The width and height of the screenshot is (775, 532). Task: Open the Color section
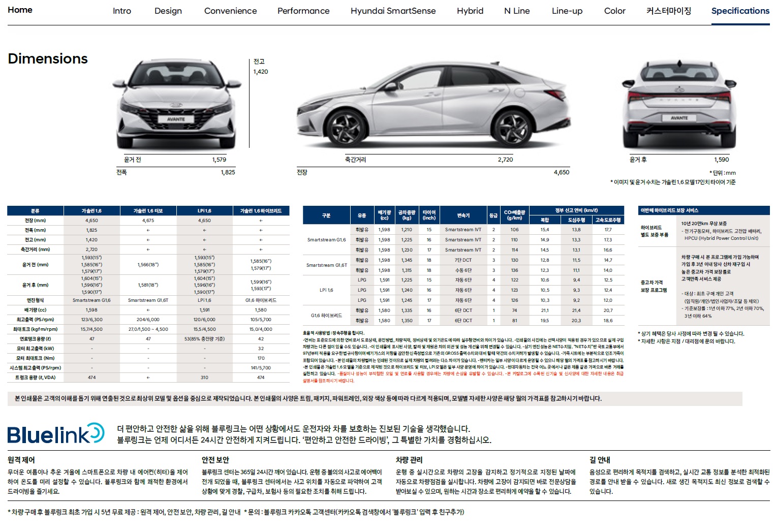[614, 11]
